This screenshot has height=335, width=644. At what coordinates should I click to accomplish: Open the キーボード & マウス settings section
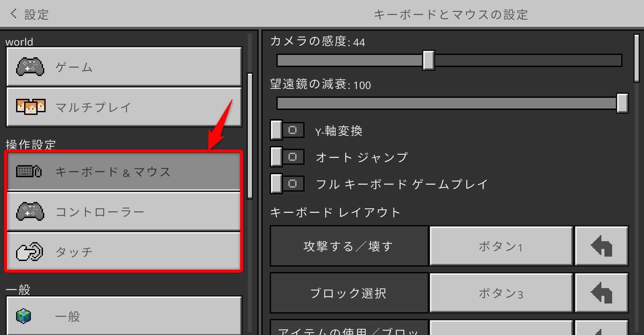point(124,172)
